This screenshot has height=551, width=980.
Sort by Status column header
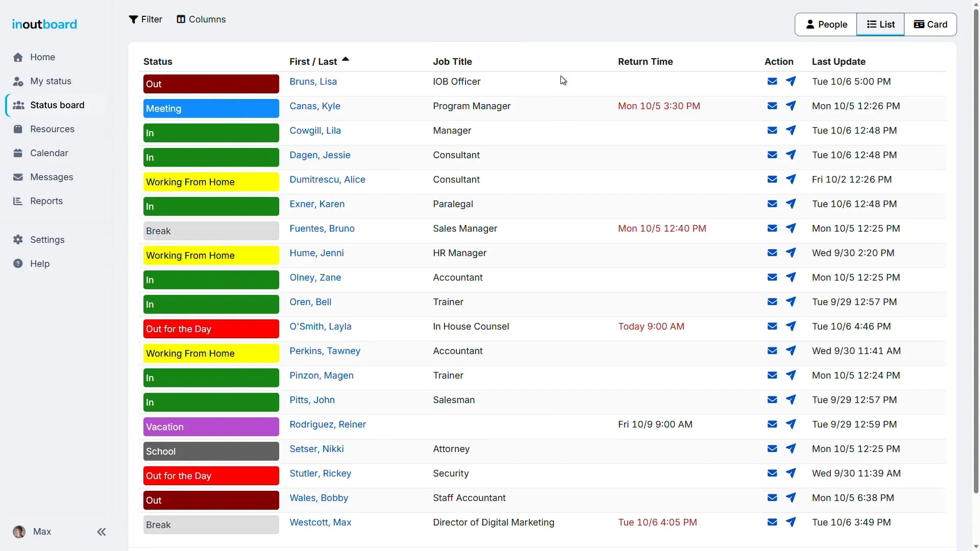pyautogui.click(x=158, y=62)
